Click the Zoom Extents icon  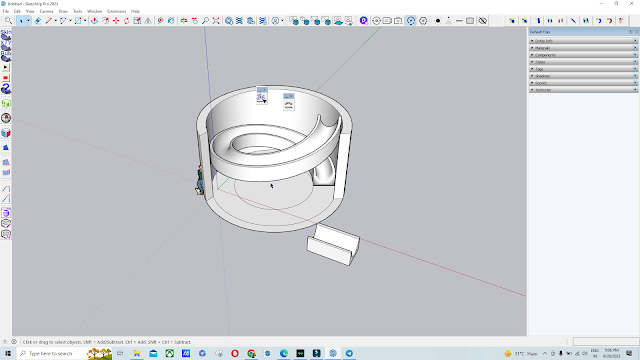point(216,20)
